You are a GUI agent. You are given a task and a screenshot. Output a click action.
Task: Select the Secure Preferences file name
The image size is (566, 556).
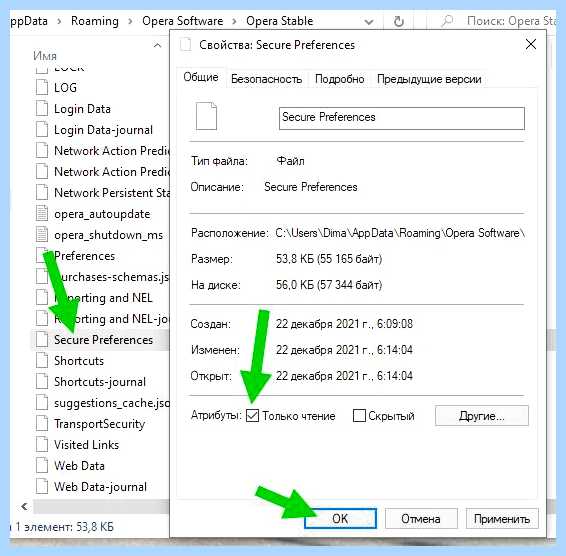coord(103,340)
